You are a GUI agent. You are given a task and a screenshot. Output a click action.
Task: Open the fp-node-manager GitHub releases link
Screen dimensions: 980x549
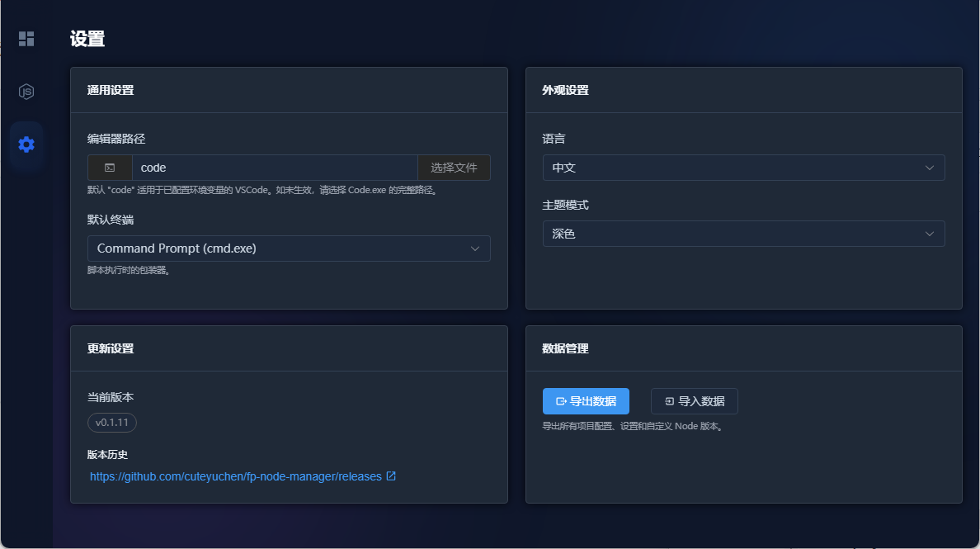click(x=236, y=476)
